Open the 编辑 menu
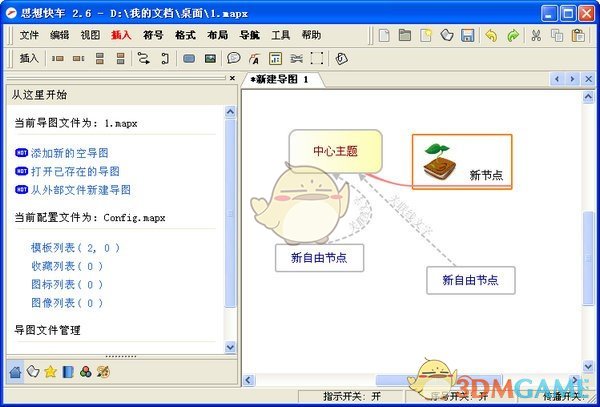 click(60, 35)
